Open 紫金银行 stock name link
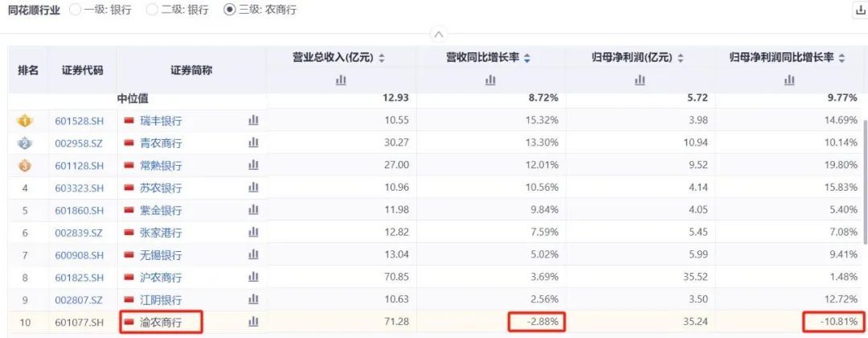The image size is (868, 338). (161, 211)
